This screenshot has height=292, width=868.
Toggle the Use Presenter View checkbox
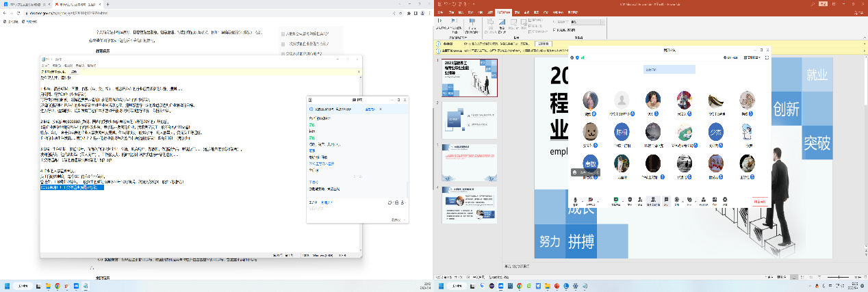coord(552,30)
